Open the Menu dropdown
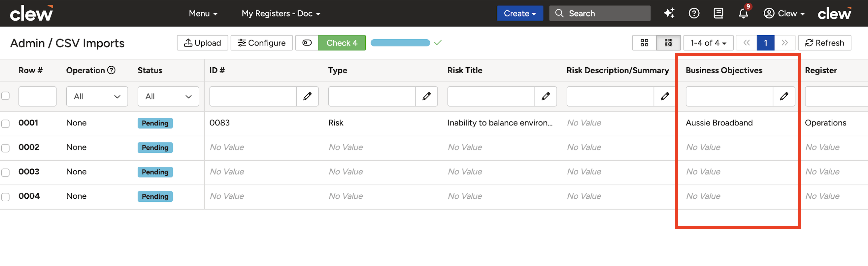Screen dimensions: 868x266 click(203, 14)
